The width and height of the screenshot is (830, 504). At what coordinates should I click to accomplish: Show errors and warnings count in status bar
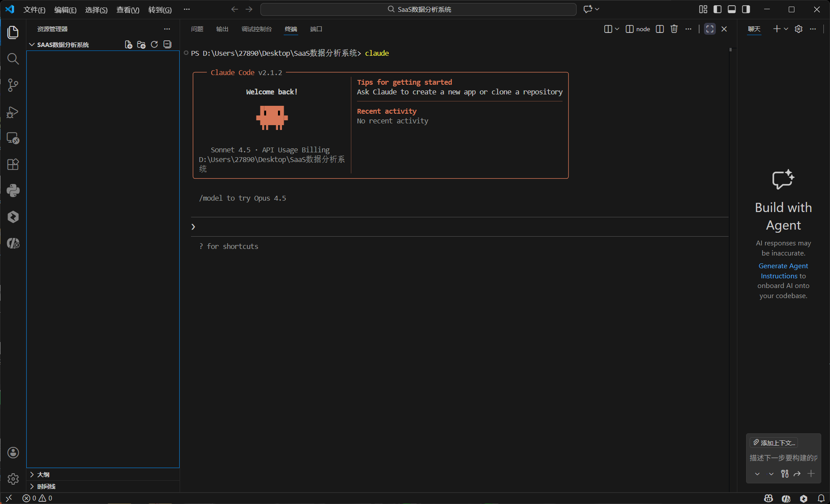click(37, 498)
